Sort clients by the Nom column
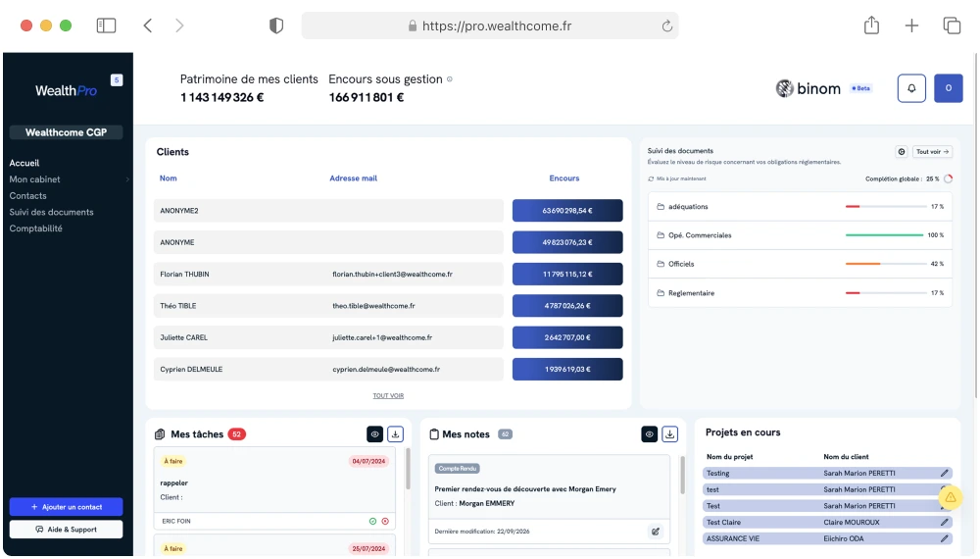This screenshot has height=559, width=980. pyautogui.click(x=169, y=178)
